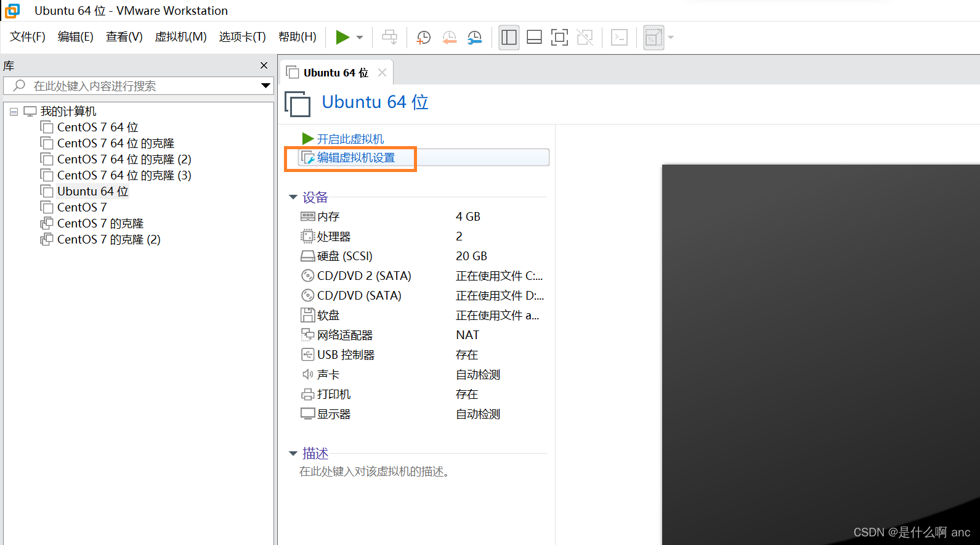Click the 网络适配器 network adapter row
980x545 pixels.
(x=424, y=335)
